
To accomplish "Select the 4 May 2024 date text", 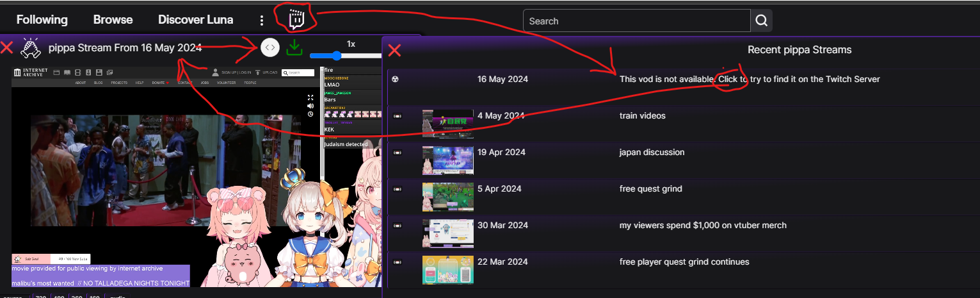I will click(501, 116).
